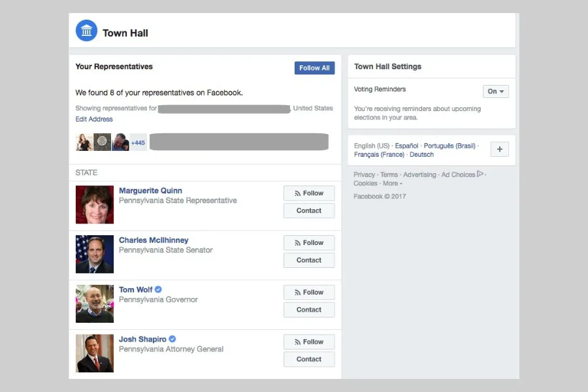588x392 pixels.
Task: Expand the More links dropdown
Action: pyautogui.click(x=392, y=183)
